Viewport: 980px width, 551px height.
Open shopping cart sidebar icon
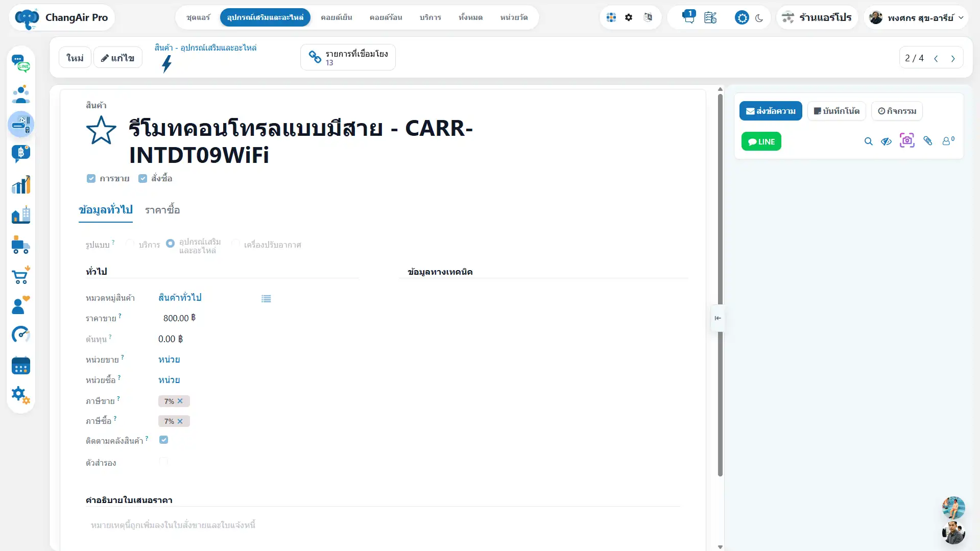click(21, 275)
